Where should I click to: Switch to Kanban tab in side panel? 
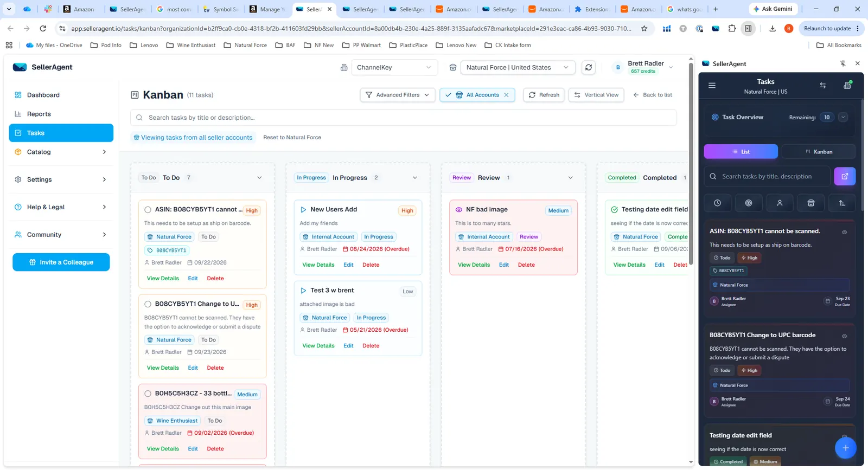(x=819, y=152)
